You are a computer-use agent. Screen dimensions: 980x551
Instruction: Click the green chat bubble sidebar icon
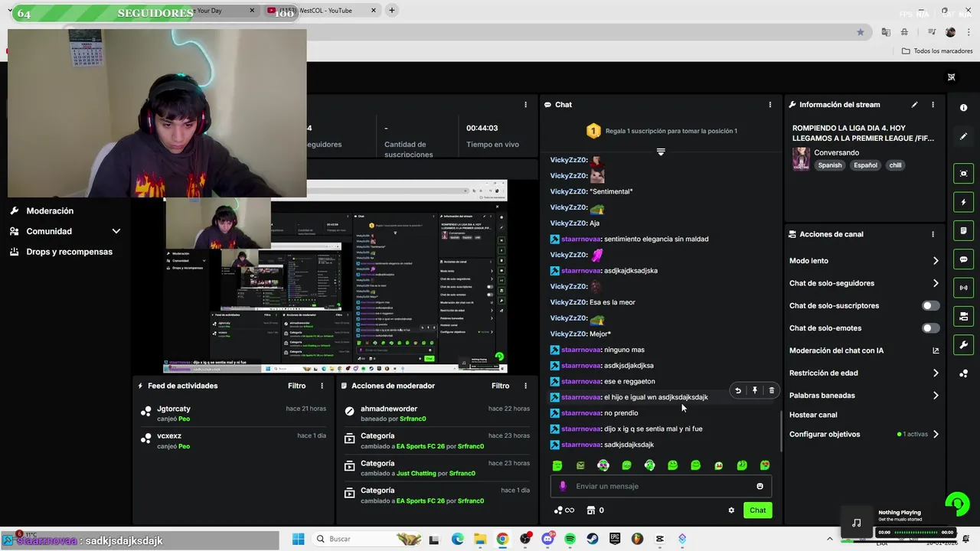tap(963, 259)
